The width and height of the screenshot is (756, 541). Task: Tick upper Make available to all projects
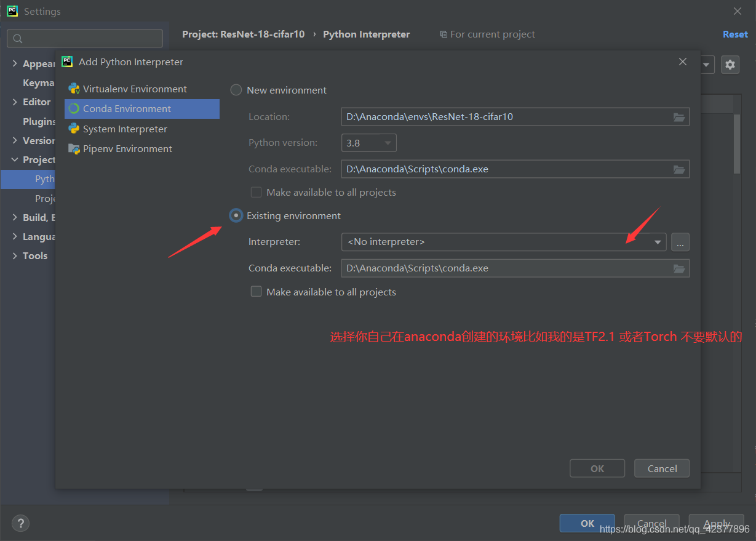(256, 192)
